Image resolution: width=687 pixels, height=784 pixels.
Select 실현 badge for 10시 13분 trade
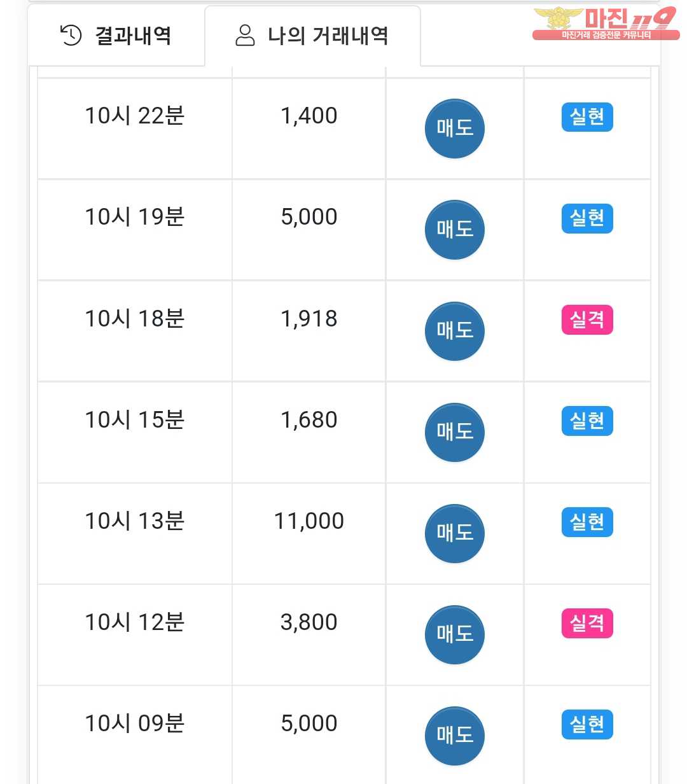click(586, 522)
